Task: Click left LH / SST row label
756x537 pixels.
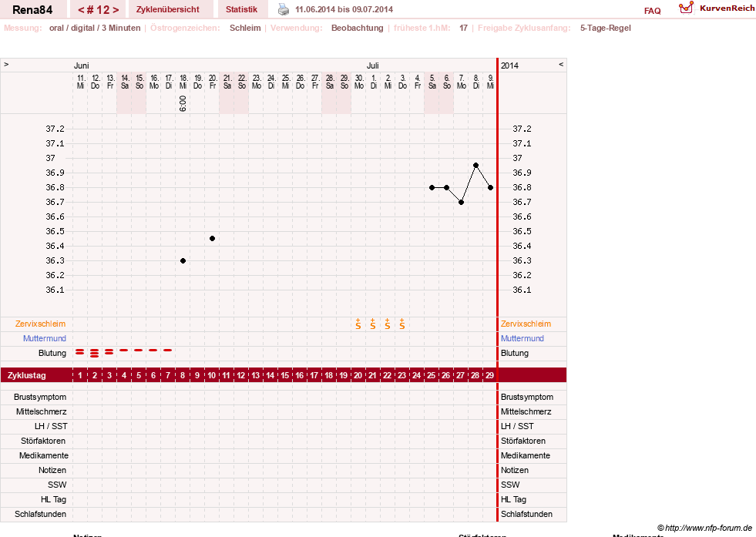Action: (51, 426)
